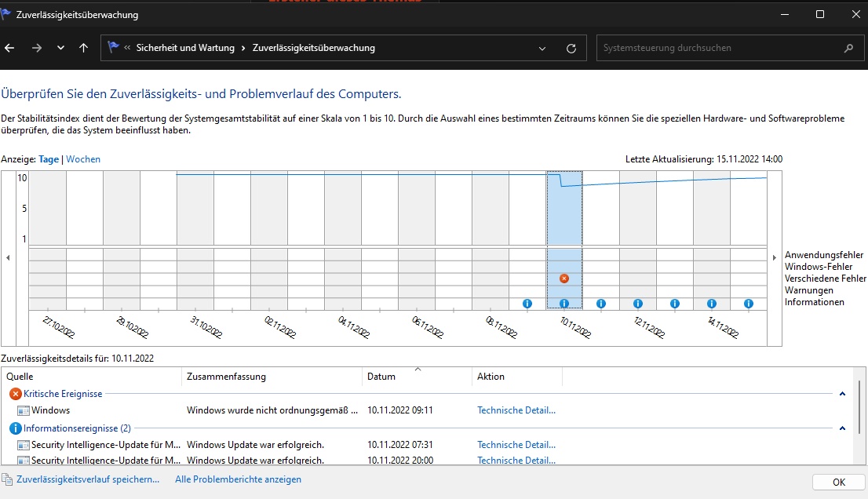The height and width of the screenshot is (499, 868).
Task: Go up one level with the up arrow
Action: click(84, 48)
